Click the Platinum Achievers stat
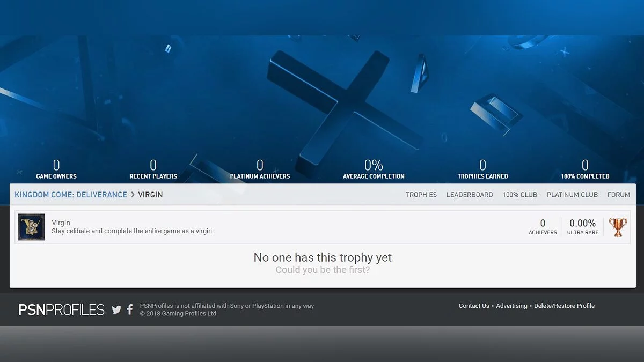The width and height of the screenshot is (644, 362). coord(260,169)
